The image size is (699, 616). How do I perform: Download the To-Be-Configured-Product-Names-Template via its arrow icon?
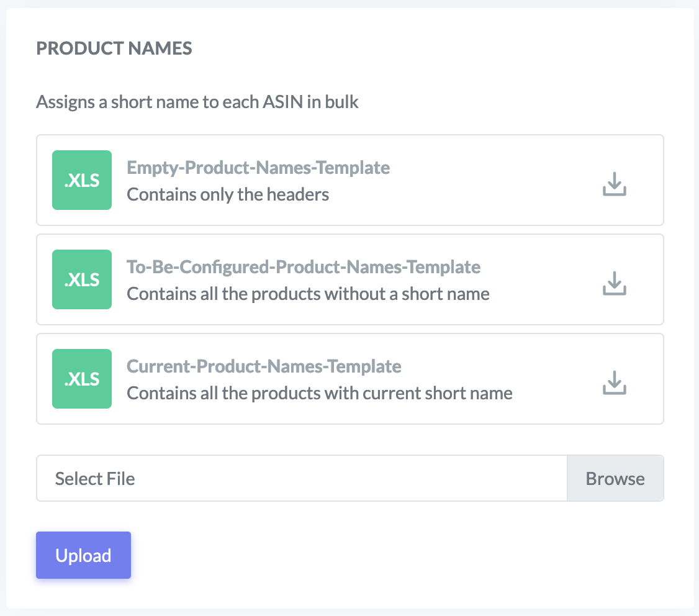(614, 283)
